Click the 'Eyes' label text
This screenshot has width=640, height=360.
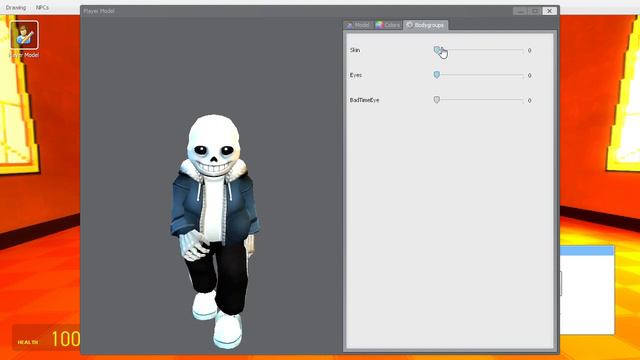pos(356,75)
